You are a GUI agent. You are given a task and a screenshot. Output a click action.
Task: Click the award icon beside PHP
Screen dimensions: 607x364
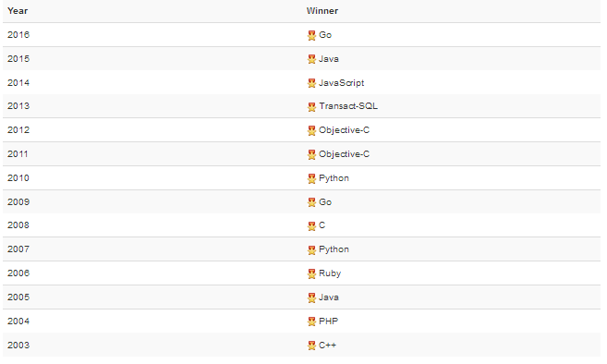311,322
